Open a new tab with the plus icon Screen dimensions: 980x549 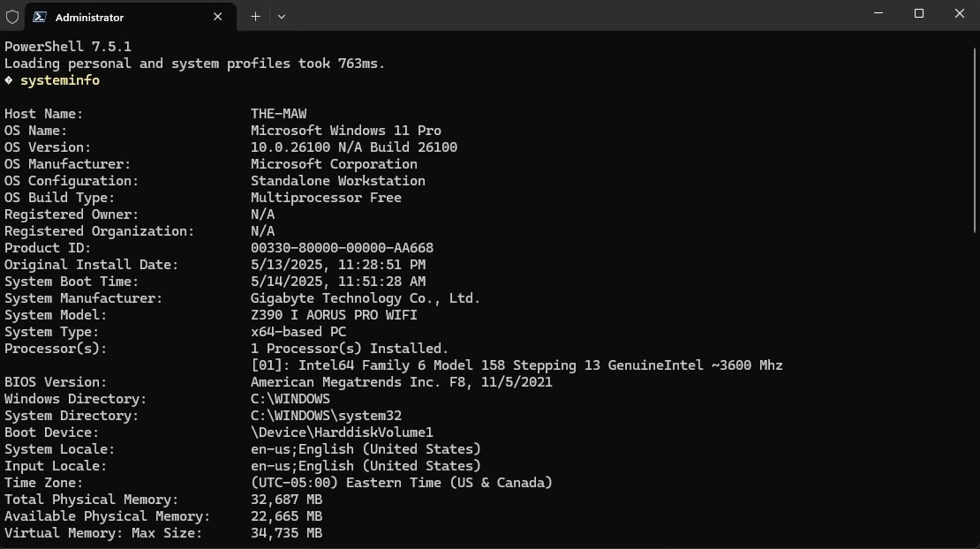click(254, 16)
